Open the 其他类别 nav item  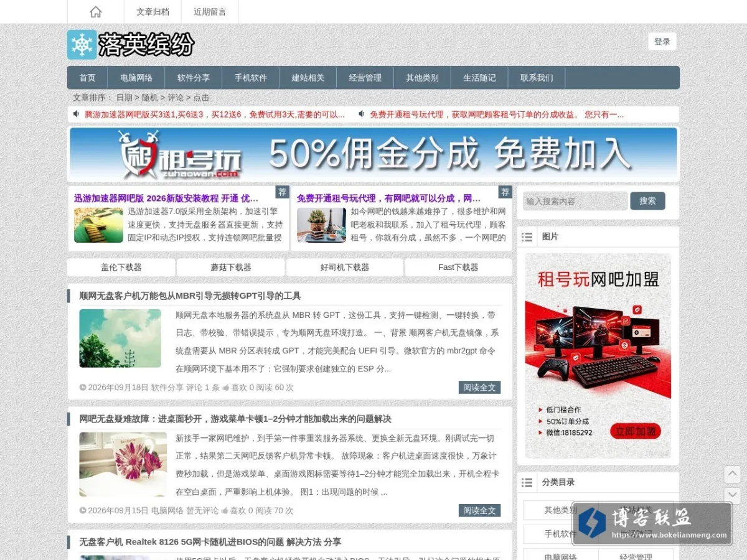(423, 78)
